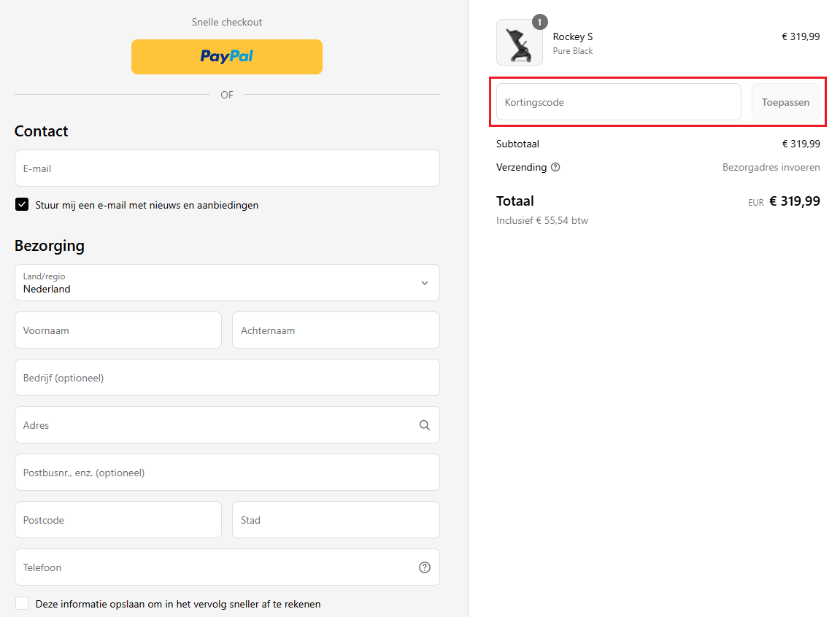Image resolution: width=840 pixels, height=617 pixels.
Task: Click the Voornaam first name field
Action: 117,330
